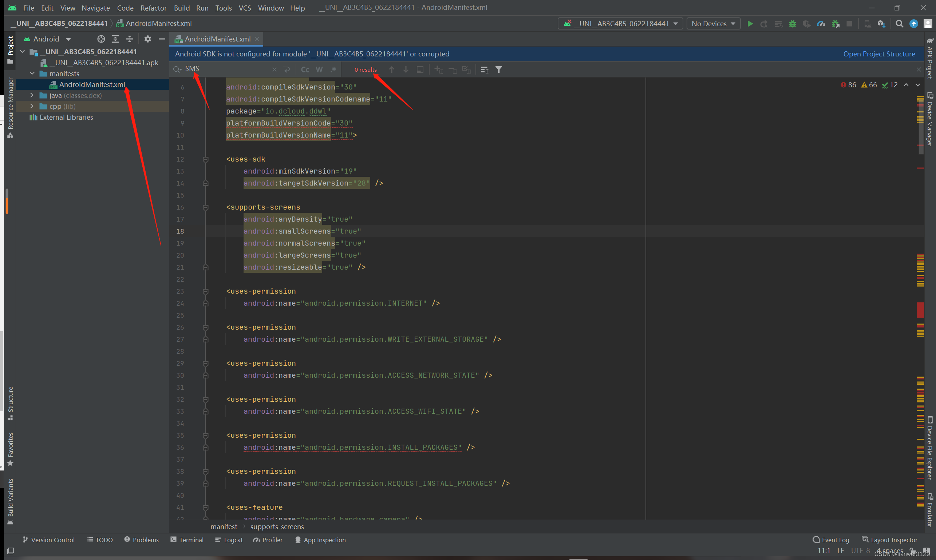The image size is (936, 560).
Task: Click red error stripe mark in scrollbar
Action: (x=920, y=310)
